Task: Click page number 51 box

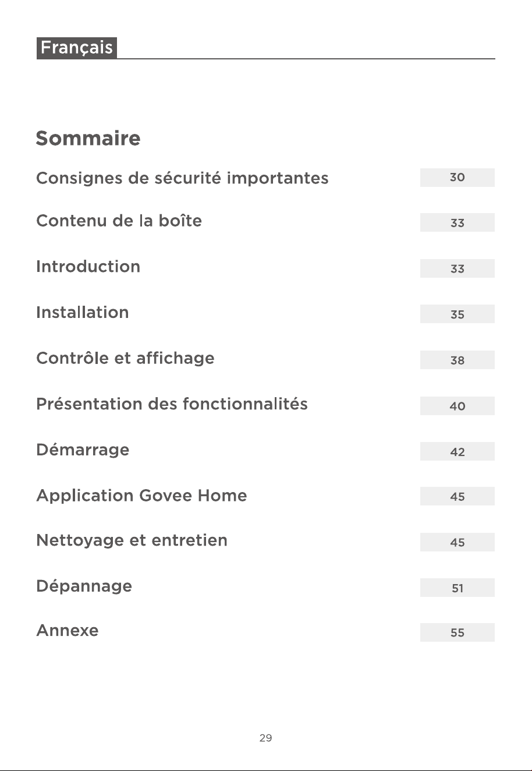Action: [457, 588]
